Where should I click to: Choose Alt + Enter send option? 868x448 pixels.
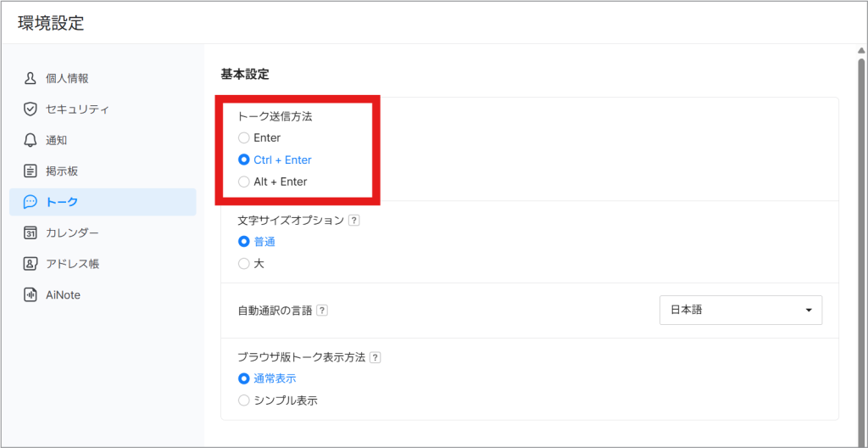244,182
